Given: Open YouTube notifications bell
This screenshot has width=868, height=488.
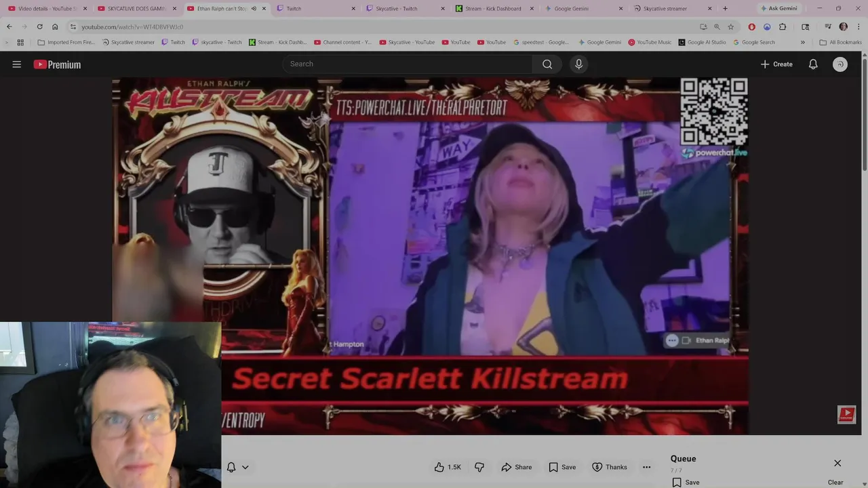Looking at the screenshot, I should [x=813, y=64].
